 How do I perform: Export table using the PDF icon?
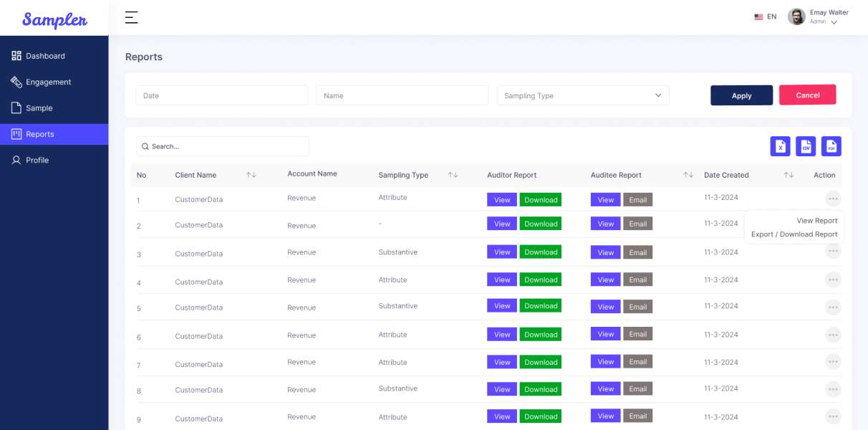pyautogui.click(x=831, y=146)
